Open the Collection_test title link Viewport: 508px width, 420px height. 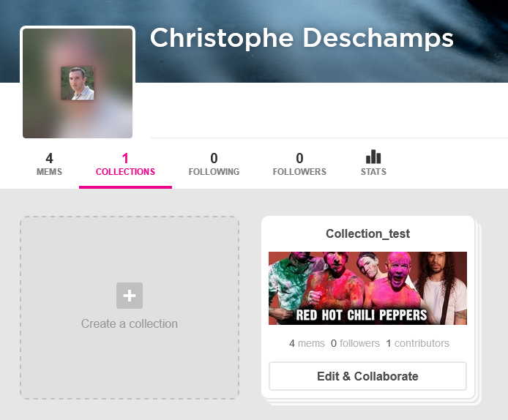[x=367, y=233]
